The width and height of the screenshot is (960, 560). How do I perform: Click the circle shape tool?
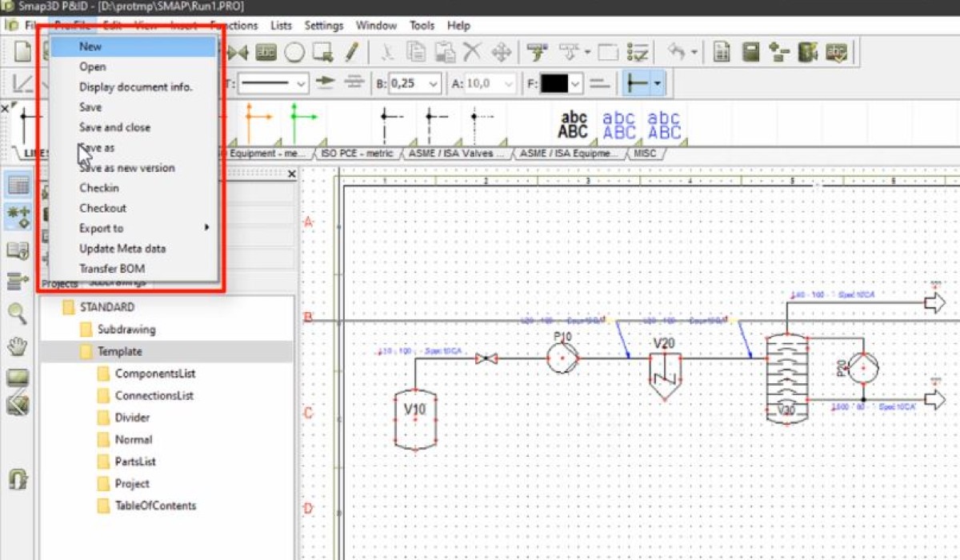pyautogui.click(x=294, y=53)
